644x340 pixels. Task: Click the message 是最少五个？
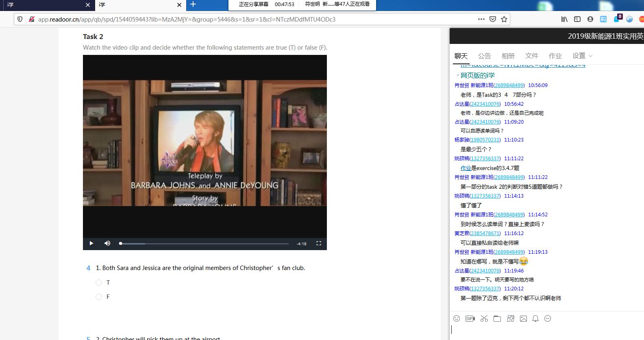click(476, 149)
